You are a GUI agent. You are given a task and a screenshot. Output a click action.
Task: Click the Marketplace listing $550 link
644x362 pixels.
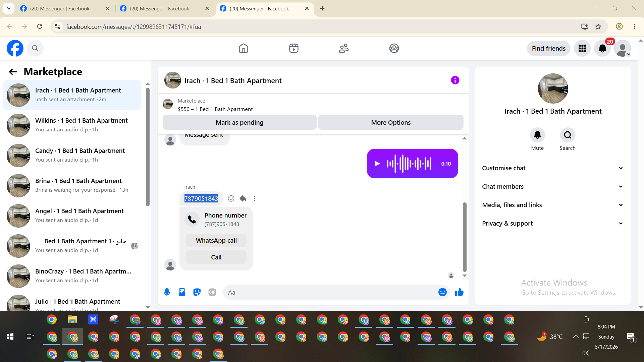coord(215,109)
